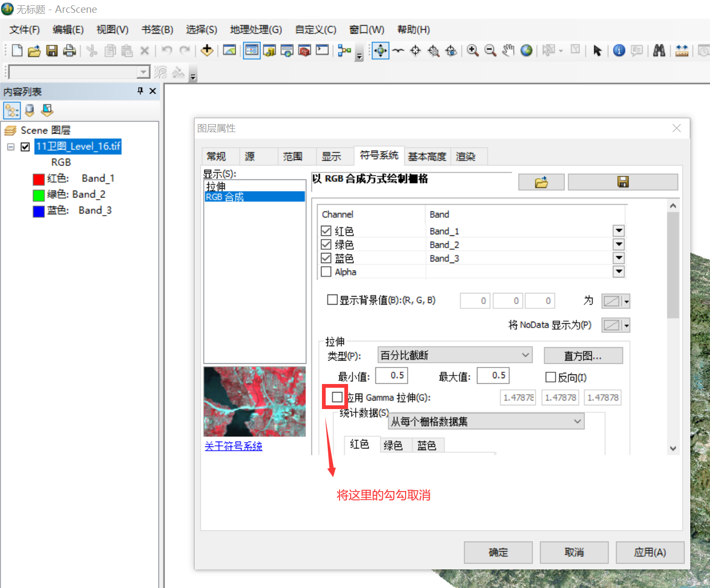Click the NoData display color swatch

click(x=612, y=325)
